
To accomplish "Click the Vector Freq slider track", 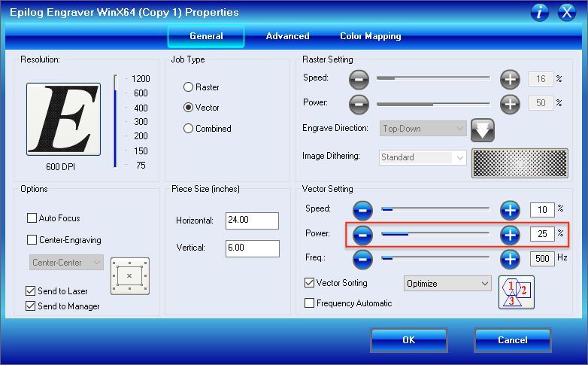I will pos(435,257).
